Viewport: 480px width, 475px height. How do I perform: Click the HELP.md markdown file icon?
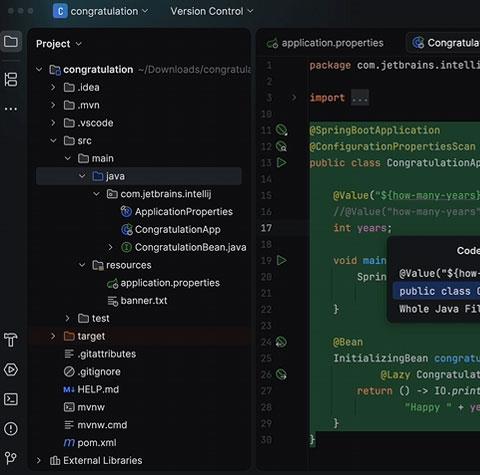click(69, 389)
